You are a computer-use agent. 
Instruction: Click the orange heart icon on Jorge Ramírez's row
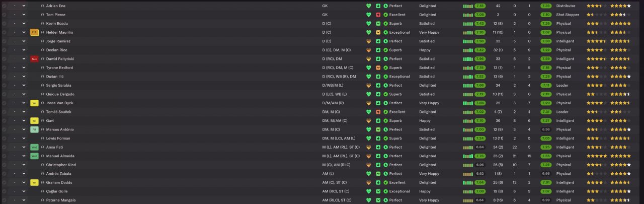tap(368, 41)
